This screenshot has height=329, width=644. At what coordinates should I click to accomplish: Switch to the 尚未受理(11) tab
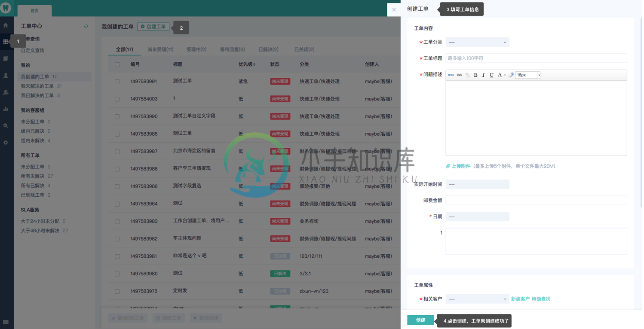point(160,49)
